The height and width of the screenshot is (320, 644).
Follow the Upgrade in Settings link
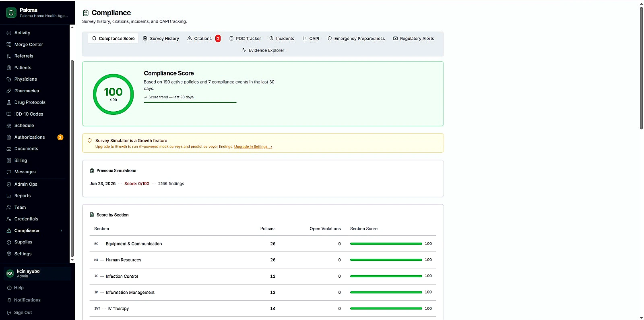tap(253, 147)
